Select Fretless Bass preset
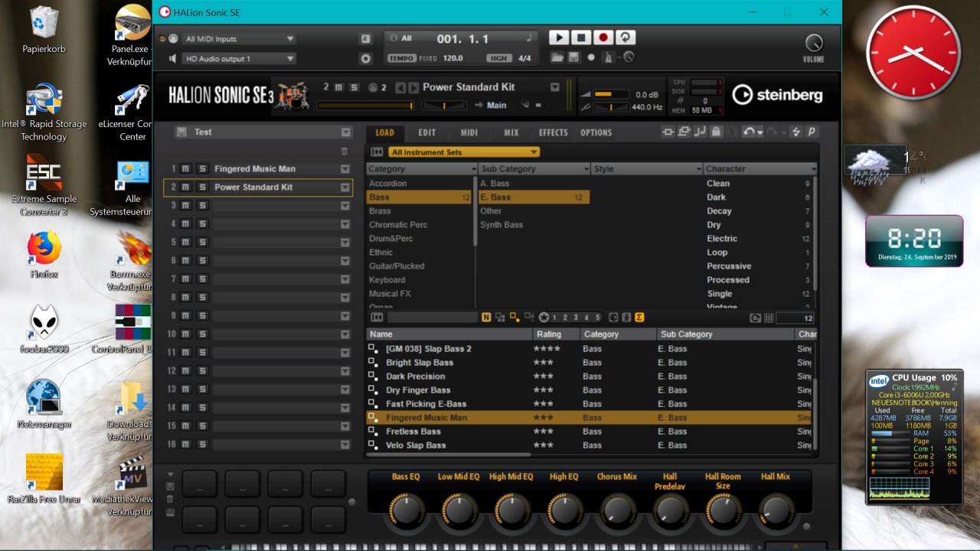Screen dimensions: 980x551 click(588, 432)
